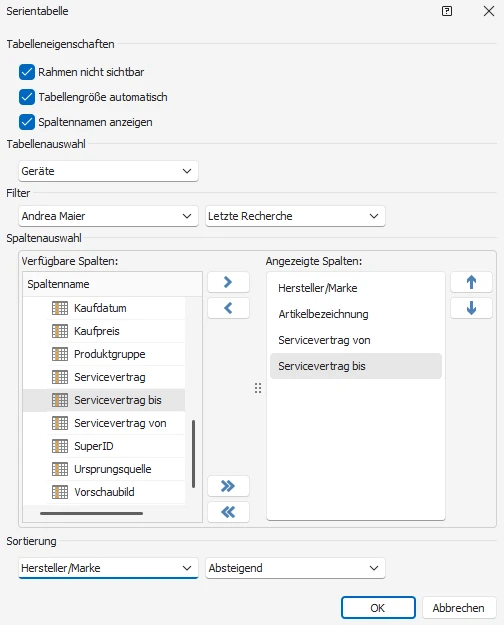Expand the Andrea Maier filter dropdown
The image size is (504, 625).
(x=108, y=216)
